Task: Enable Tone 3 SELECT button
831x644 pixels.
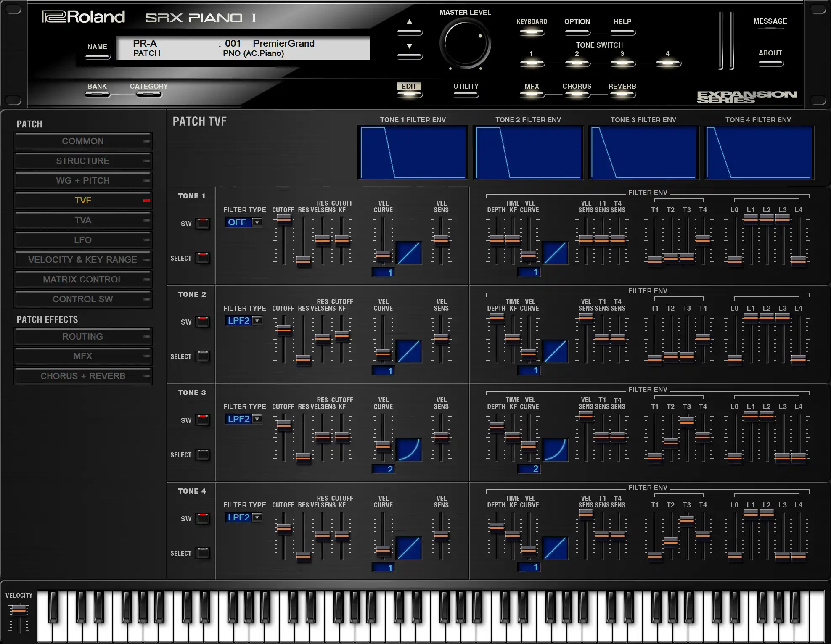Action: pyautogui.click(x=203, y=454)
